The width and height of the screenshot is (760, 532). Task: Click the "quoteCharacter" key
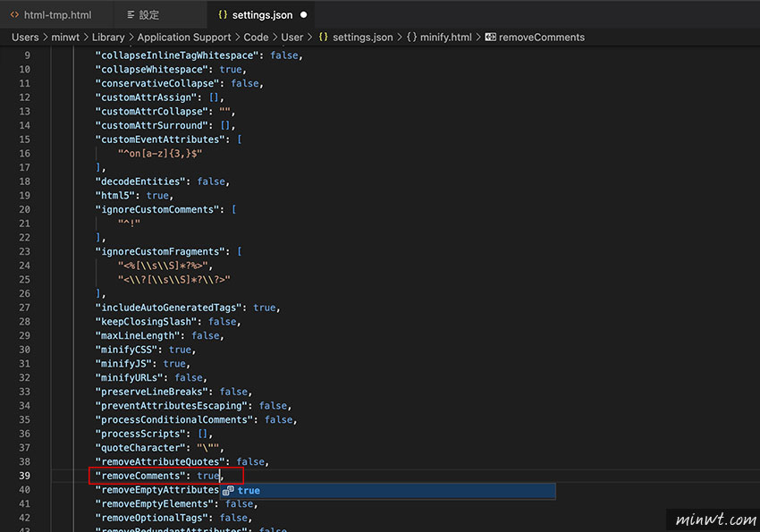tap(140, 448)
